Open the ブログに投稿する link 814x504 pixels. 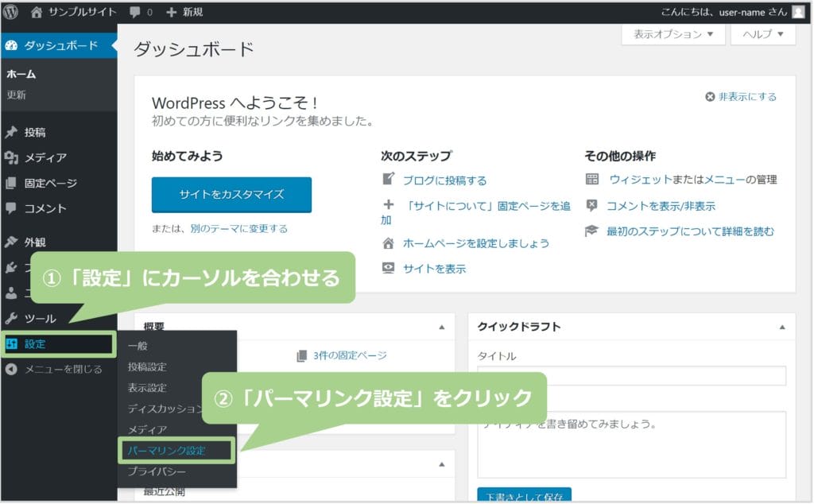coord(444,180)
